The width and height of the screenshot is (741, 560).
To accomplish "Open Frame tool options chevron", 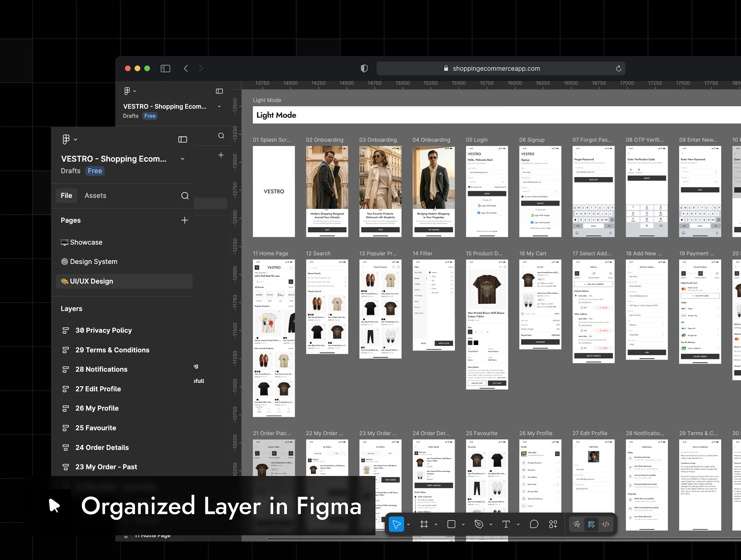I will click(436, 525).
